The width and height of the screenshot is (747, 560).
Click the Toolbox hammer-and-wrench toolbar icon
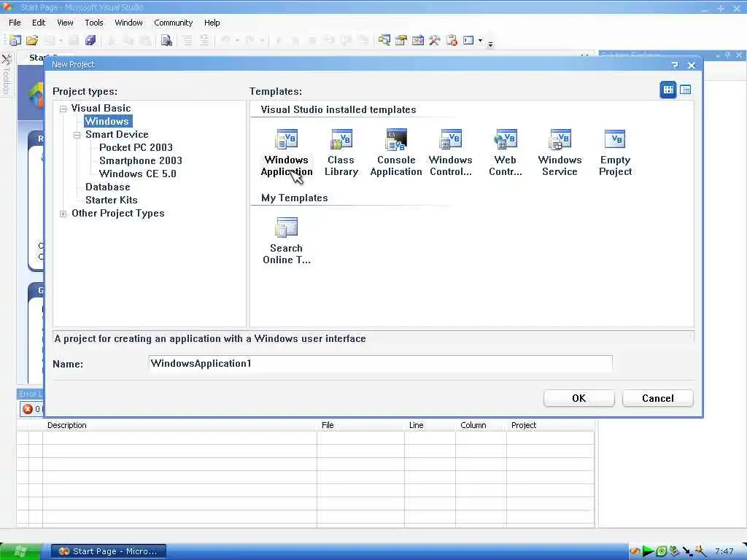[435, 41]
